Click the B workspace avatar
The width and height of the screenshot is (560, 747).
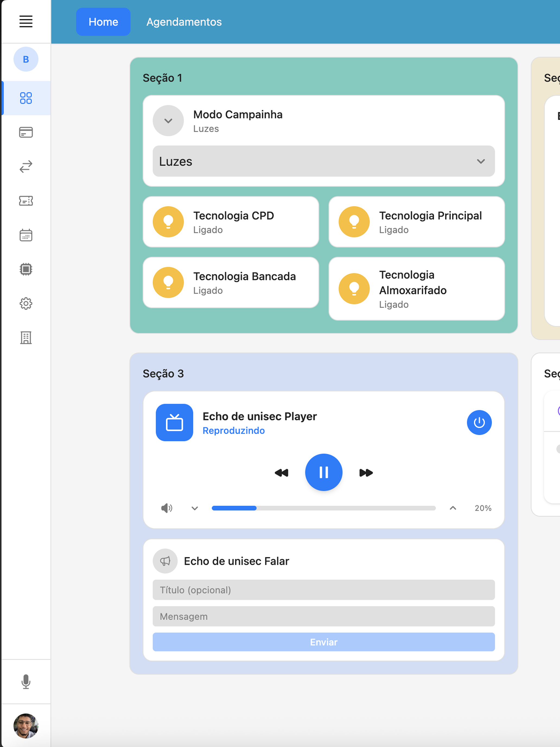[x=26, y=59]
